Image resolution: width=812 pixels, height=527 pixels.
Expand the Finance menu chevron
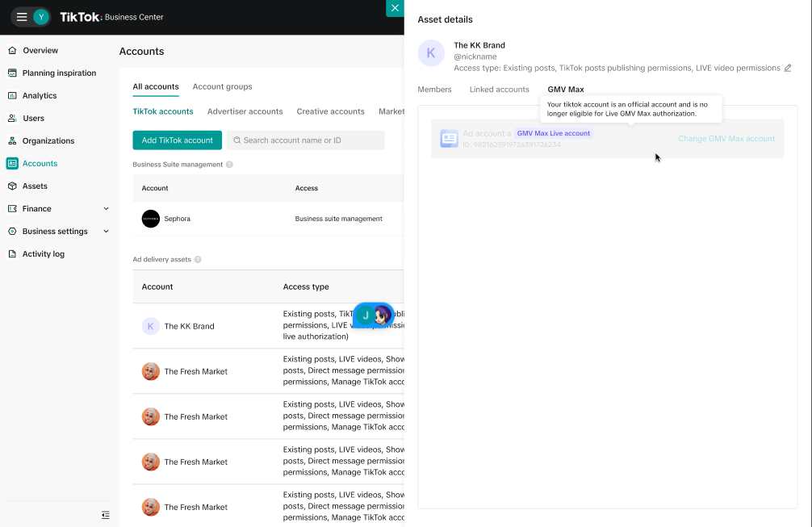[107, 209]
